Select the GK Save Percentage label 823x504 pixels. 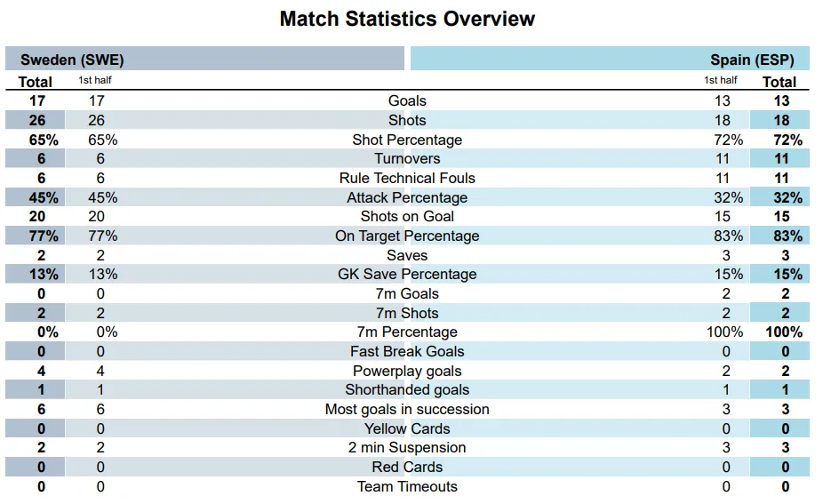pos(407,275)
